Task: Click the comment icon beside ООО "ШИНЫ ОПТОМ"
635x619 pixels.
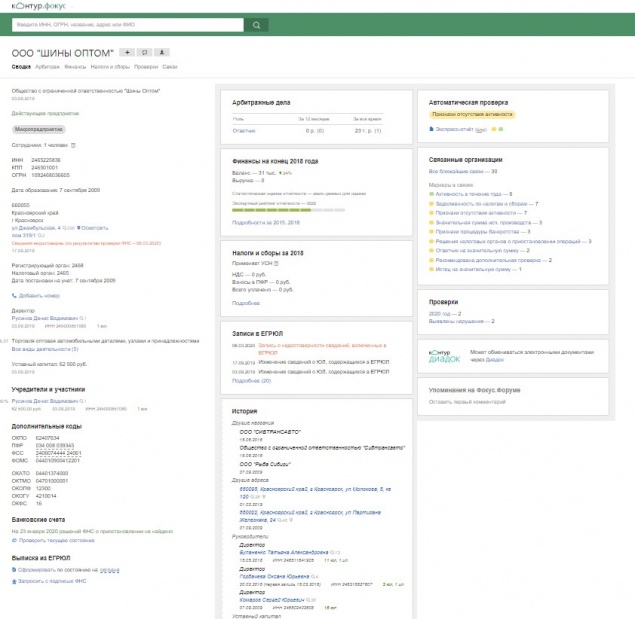Action: click(x=145, y=52)
